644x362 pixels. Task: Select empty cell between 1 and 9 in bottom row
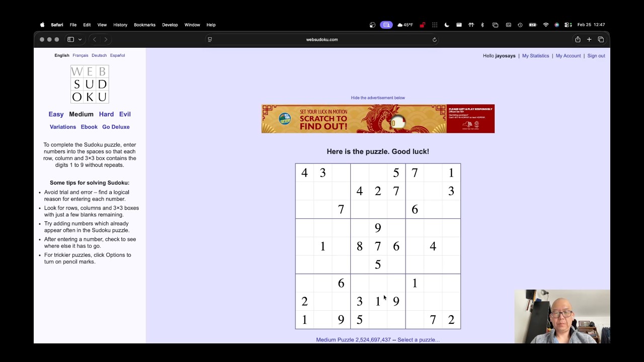[323, 320]
